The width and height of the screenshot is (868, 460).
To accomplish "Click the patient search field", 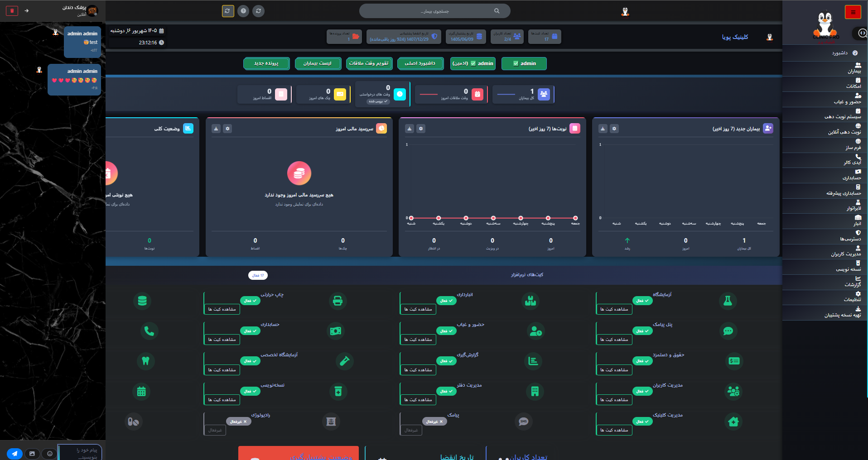I will point(434,11).
